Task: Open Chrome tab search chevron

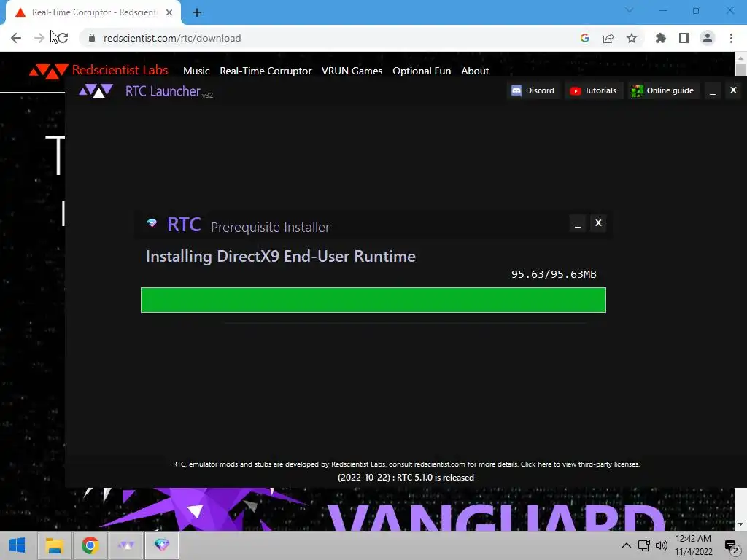Action: pos(629,10)
